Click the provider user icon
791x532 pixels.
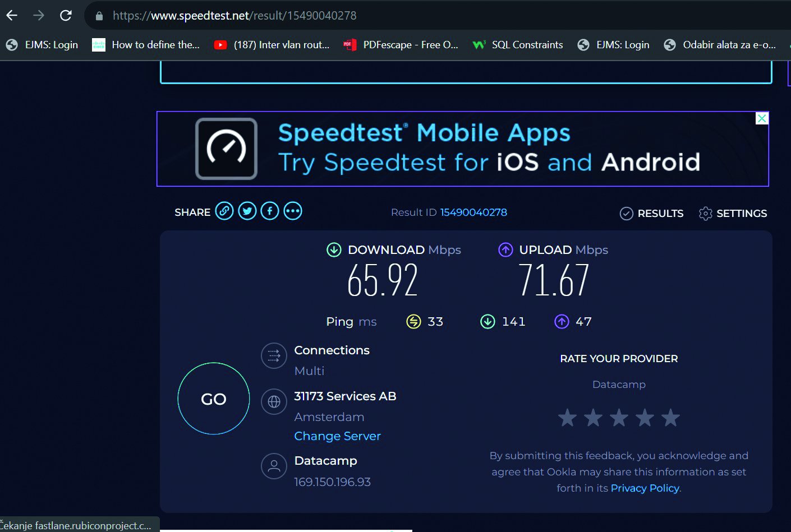(x=274, y=466)
